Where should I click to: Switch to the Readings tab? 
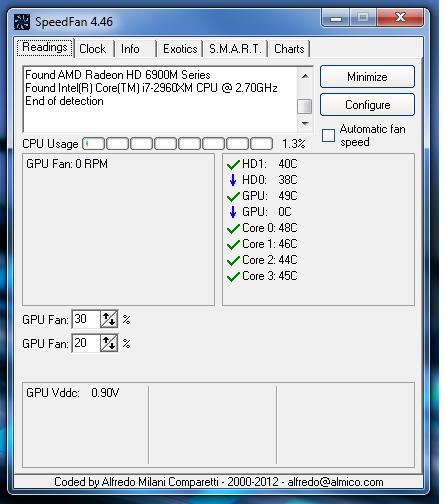[x=45, y=47]
